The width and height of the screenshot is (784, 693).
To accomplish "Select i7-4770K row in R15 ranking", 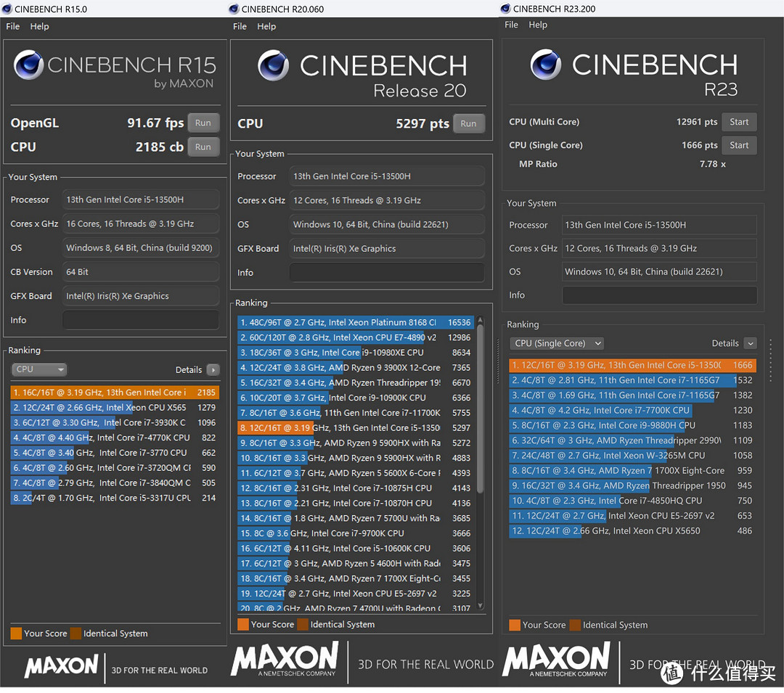I will point(115,438).
